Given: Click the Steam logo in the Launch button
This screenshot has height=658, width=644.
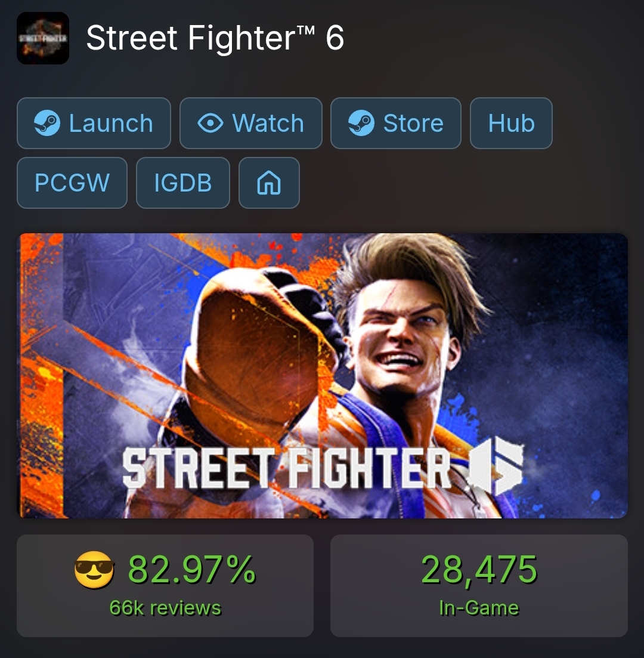Looking at the screenshot, I should [x=47, y=123].
